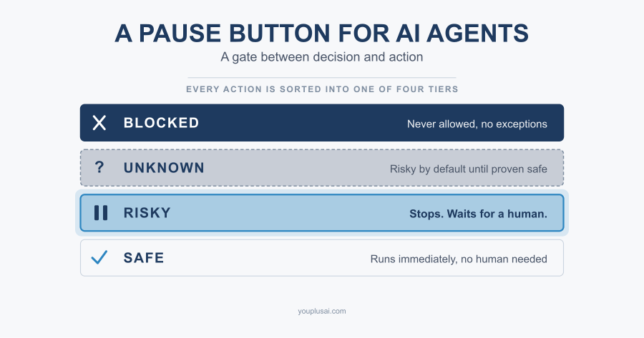Click 'Stops. Waits for a human.' text

click(478, 214)
